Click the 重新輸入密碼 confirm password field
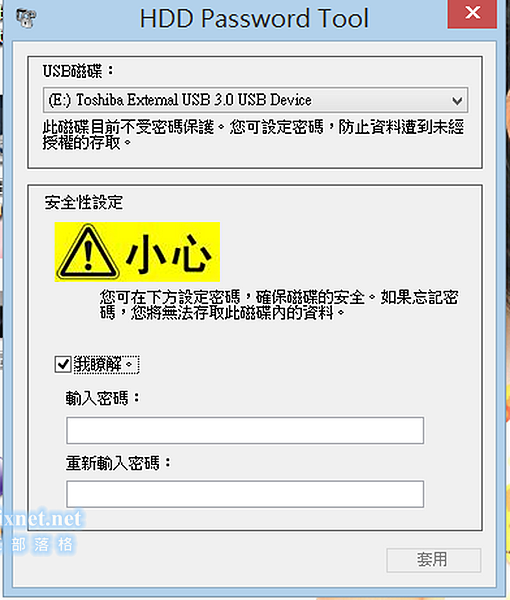This screenshot has width=510, height=600. click(x=245, y=494)
